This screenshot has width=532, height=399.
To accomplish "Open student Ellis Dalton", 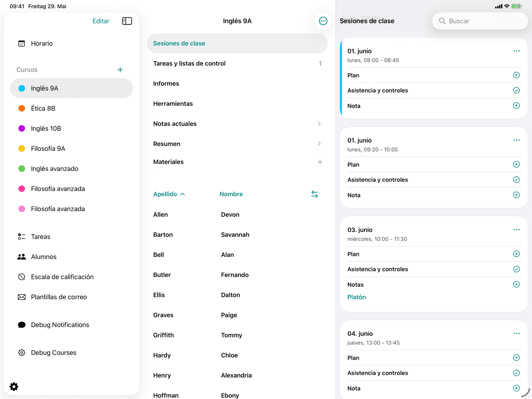I will pyautogui.click(x=237, y=295).
